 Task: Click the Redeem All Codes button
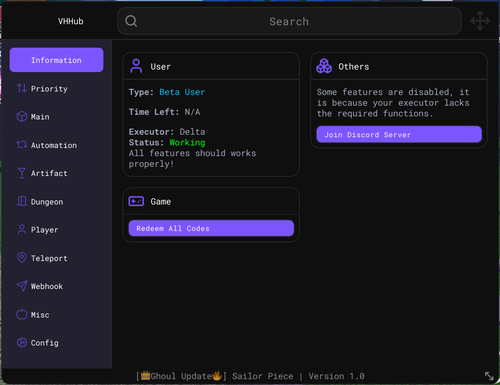coord(211,228)
